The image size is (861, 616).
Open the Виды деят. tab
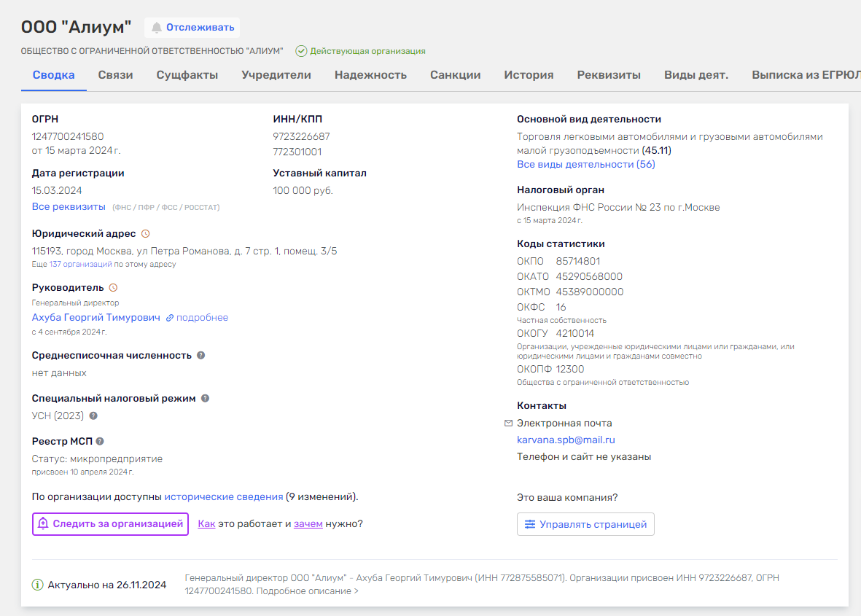[x=696, y=75]
